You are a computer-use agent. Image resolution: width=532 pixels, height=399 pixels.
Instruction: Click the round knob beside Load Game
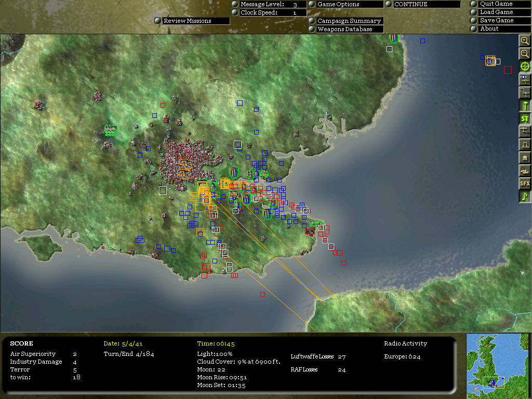click(474, 12)
